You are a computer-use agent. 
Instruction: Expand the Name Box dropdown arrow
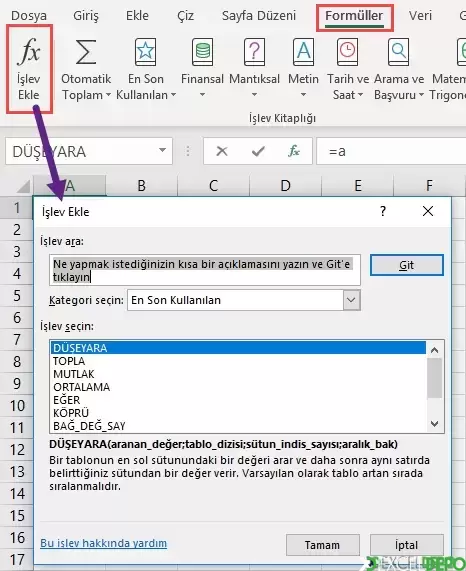tap(162, 150)
